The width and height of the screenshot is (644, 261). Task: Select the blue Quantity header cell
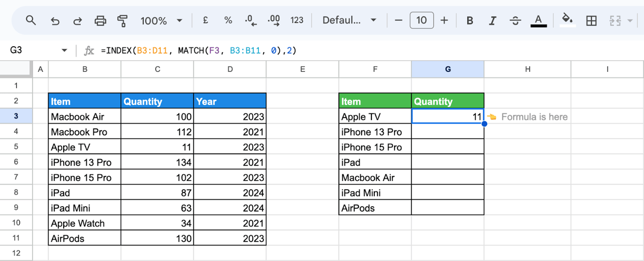tap(157, 101)
